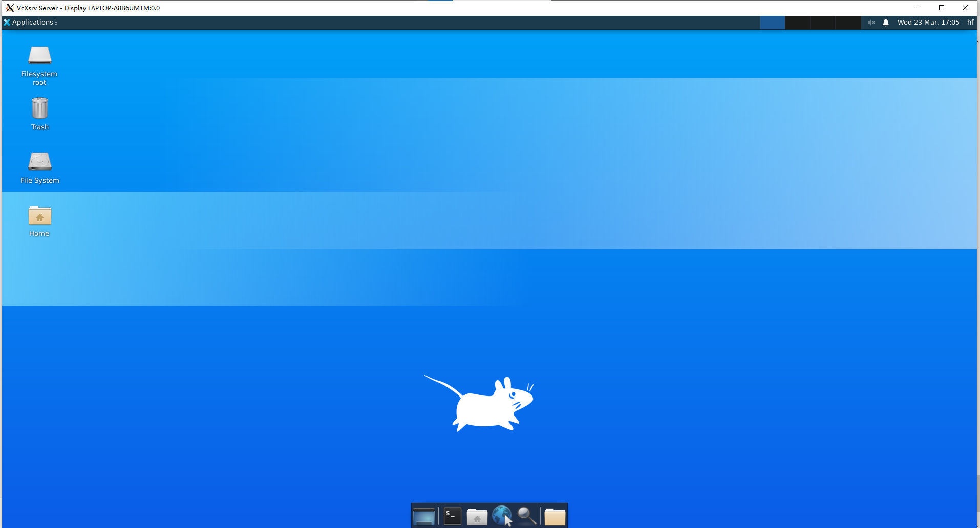Open the terminal emulator from the dock
The image size is (980, 528).
click(x=451, y=516)
